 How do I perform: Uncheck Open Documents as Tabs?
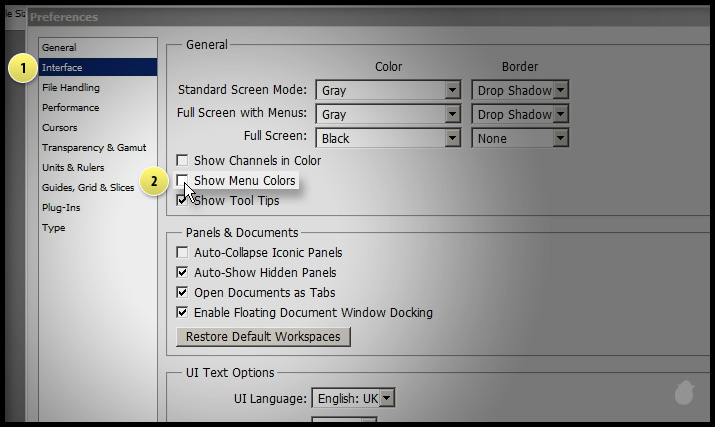182,293
